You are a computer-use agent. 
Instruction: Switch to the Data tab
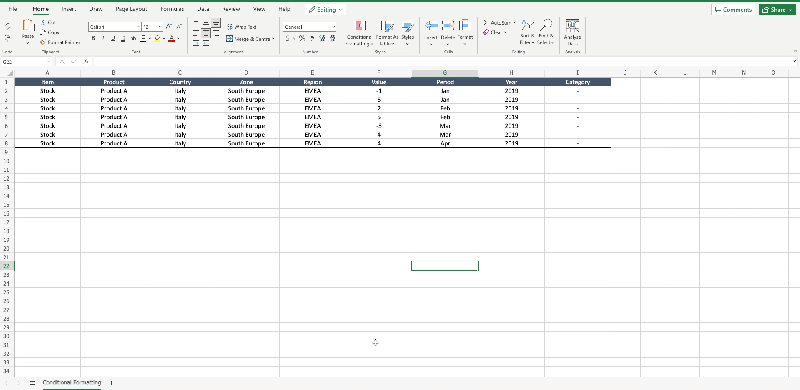(203, 9)
